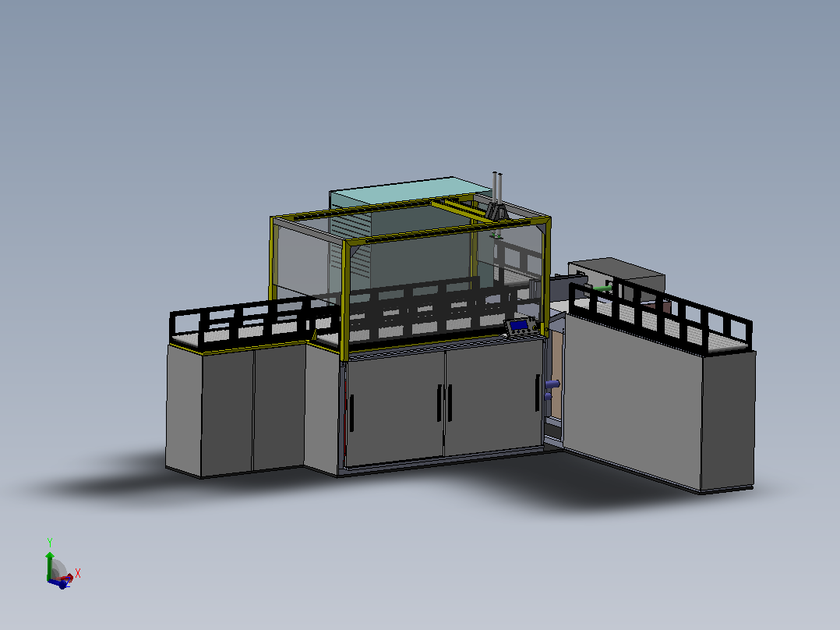Select the small green part on the right conveyor

pyautogui.click(x=602, y=289)
